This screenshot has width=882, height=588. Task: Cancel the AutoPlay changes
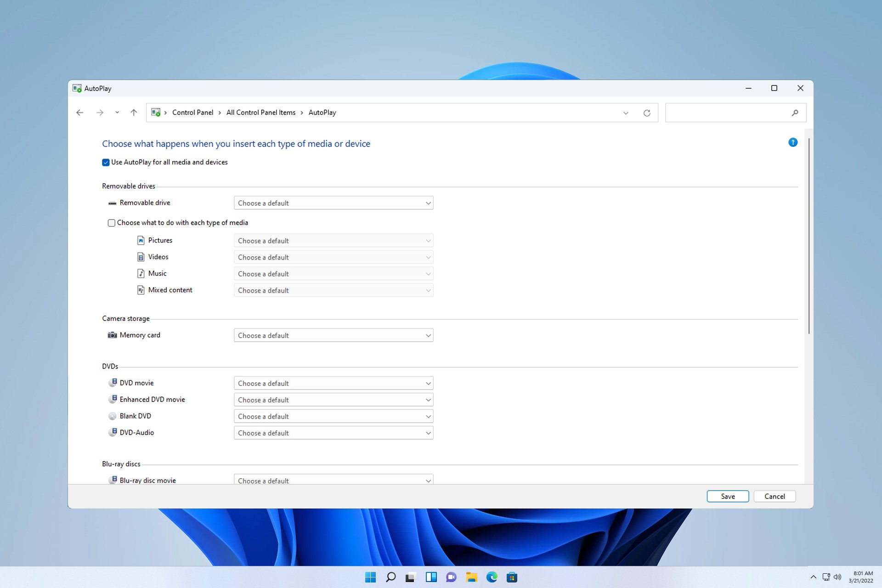[x=775, y=496]
